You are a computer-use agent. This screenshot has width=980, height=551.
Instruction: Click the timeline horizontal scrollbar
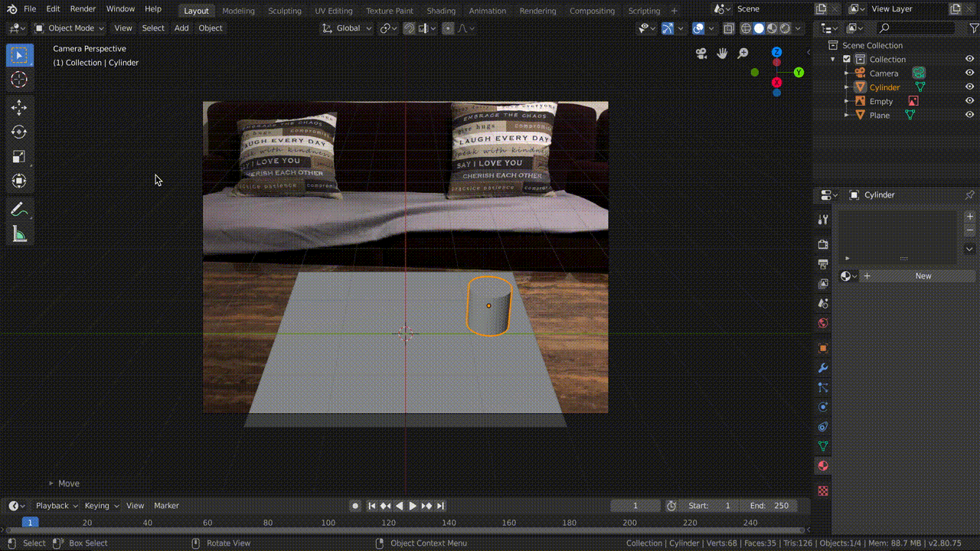404,530
